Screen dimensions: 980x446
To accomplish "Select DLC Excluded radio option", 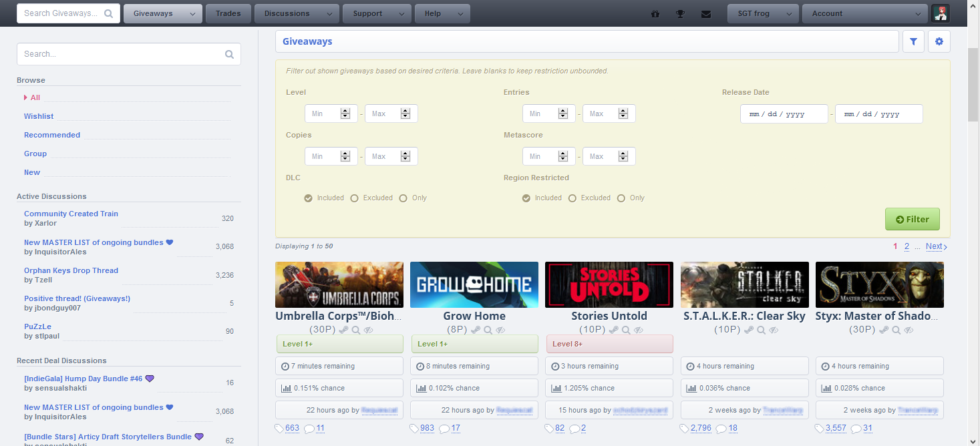I will click(355, 198).
